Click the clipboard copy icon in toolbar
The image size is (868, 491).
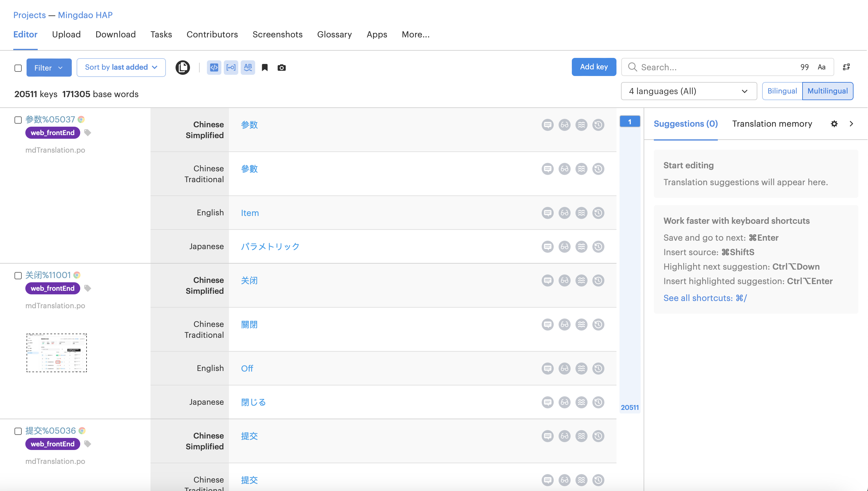(x=182, y=68)
